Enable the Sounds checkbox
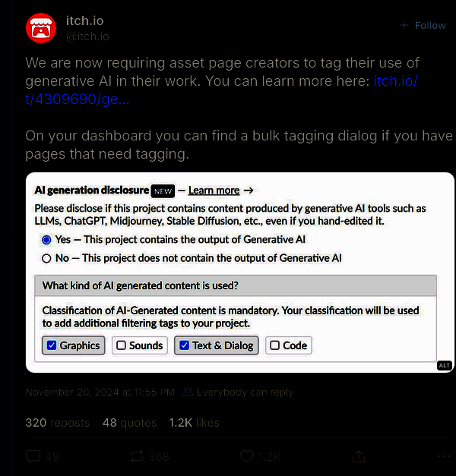Viewport: 456px width, 476px height. 122,345
